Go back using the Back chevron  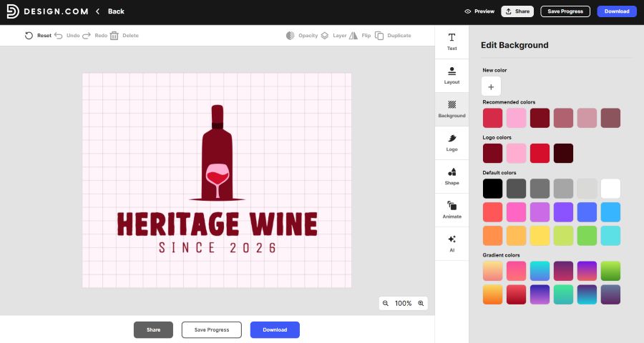(98, 11)
